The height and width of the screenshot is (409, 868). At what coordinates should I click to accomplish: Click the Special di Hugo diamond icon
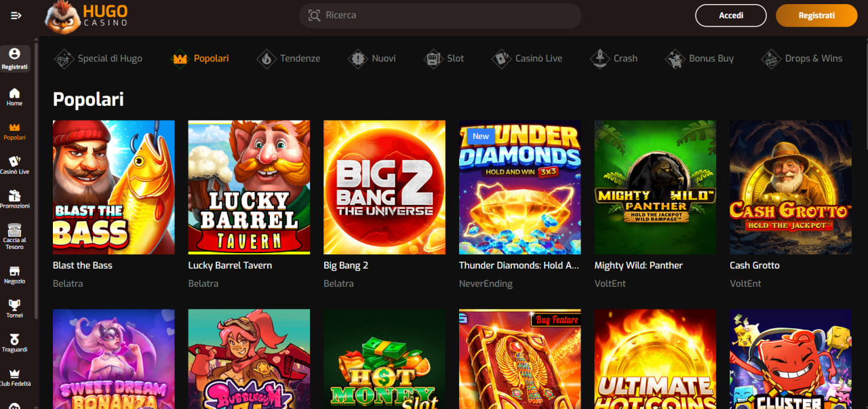tap(64, 59)
